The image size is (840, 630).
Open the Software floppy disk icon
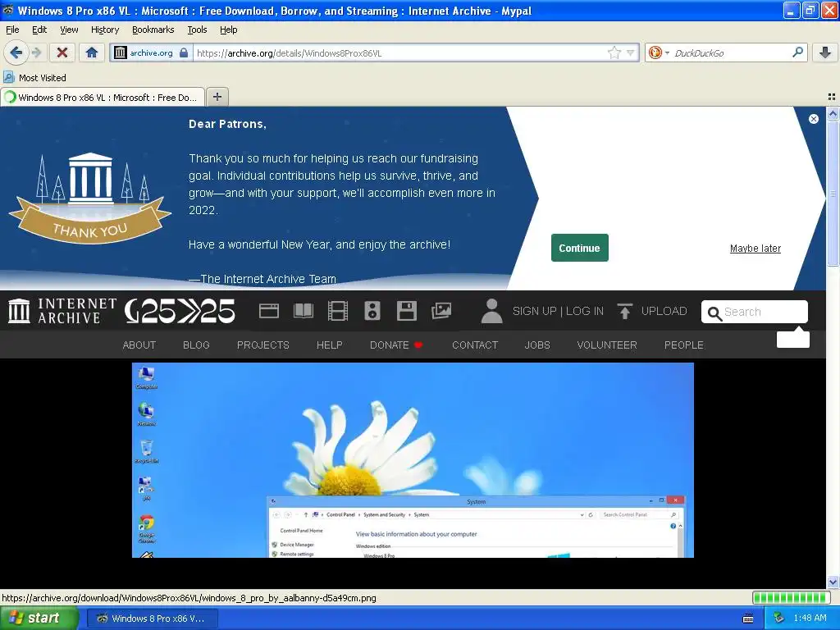(406, 311)
